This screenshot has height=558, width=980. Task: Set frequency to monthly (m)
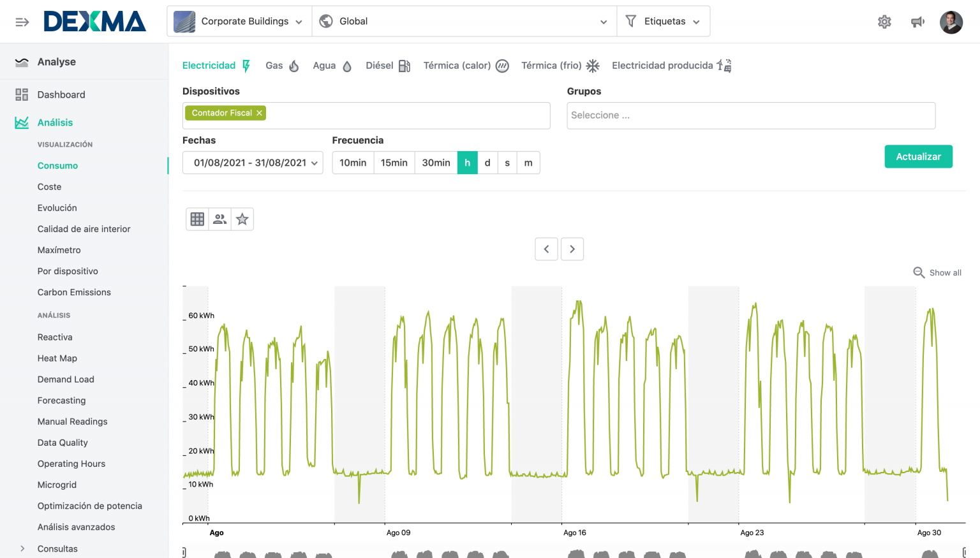528,163
